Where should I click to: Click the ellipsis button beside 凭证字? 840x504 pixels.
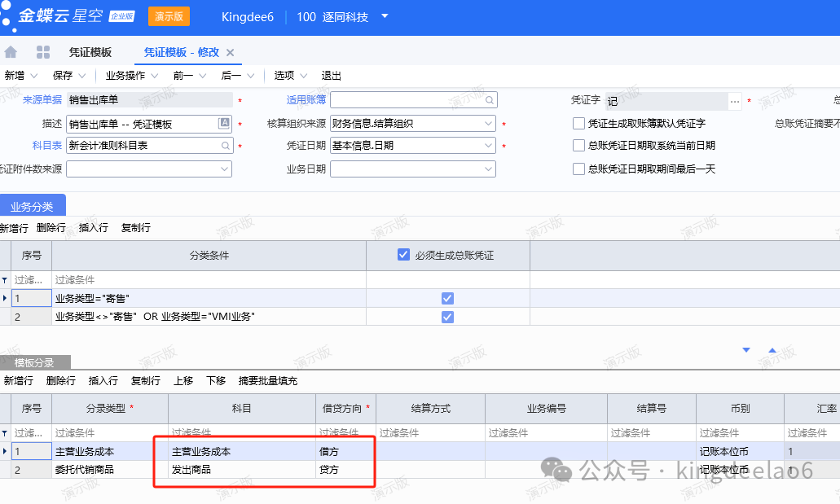[x=735, y=101]
